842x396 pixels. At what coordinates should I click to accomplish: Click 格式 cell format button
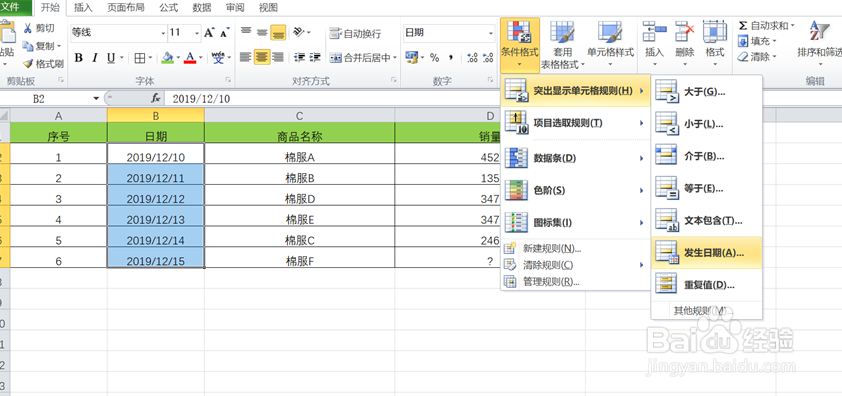point(715,45)
